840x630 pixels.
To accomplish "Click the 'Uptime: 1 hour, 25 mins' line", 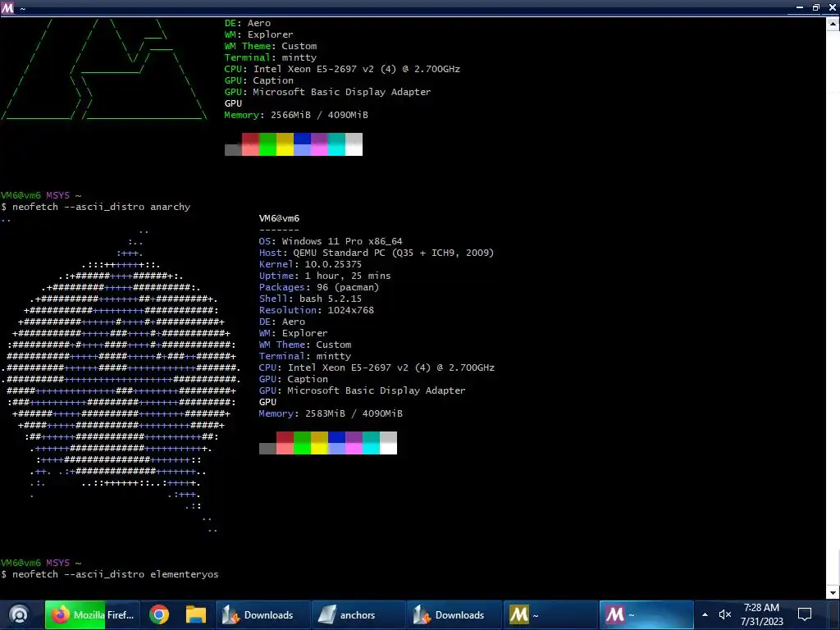I will [x=325, y=276].
